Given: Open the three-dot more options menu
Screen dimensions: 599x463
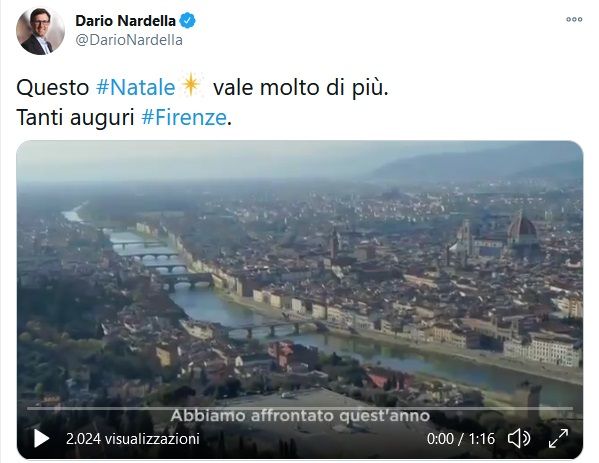Looking at the screenshot, I should pyautogui.click(x=574, y=19).
